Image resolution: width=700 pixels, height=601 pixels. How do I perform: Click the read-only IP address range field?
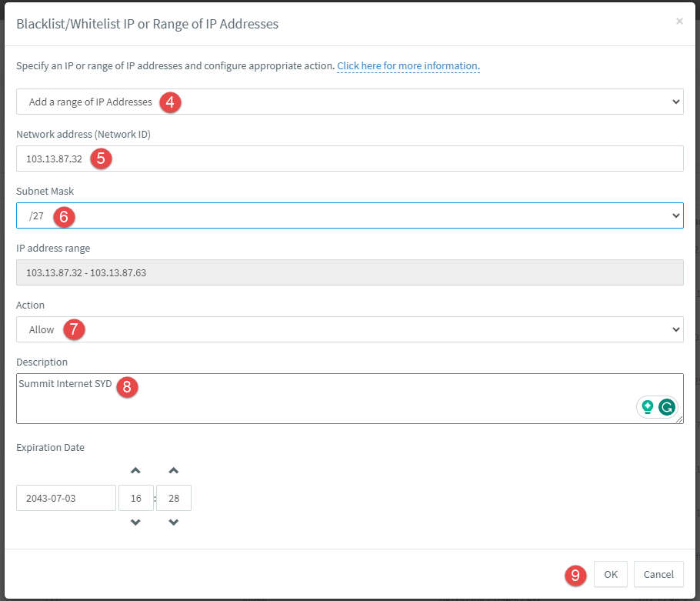(350, 272)
